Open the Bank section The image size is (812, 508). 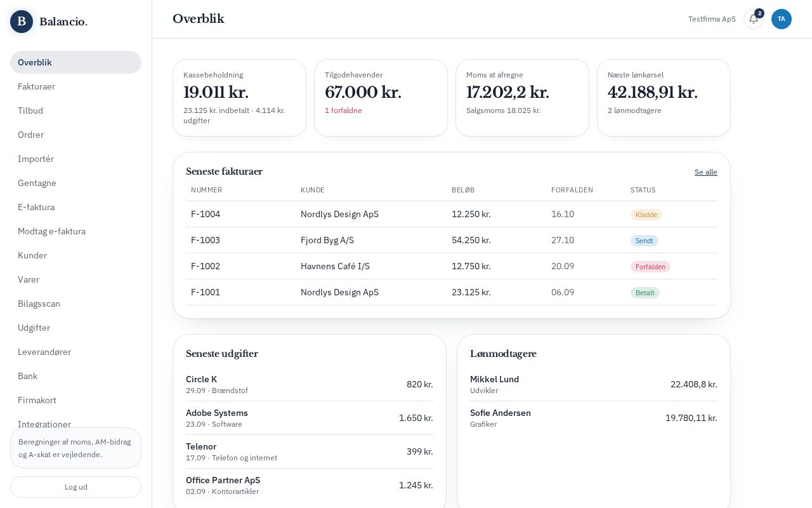75,376
